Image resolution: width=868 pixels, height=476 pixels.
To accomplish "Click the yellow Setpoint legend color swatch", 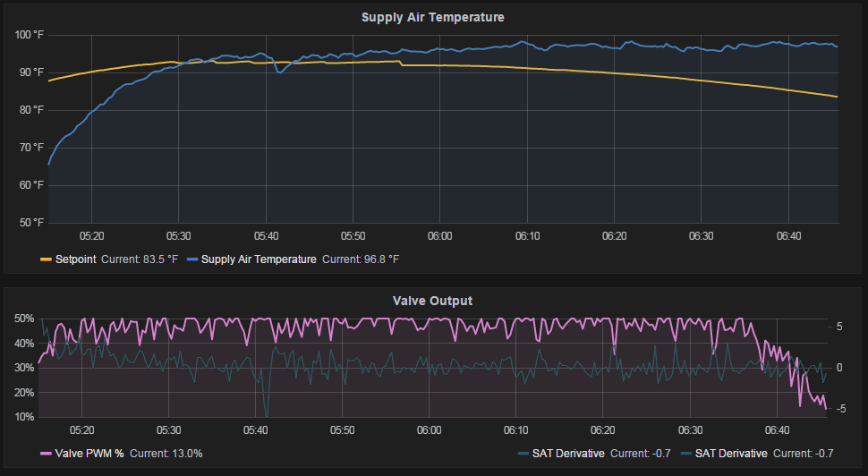I will coord(46,259).
